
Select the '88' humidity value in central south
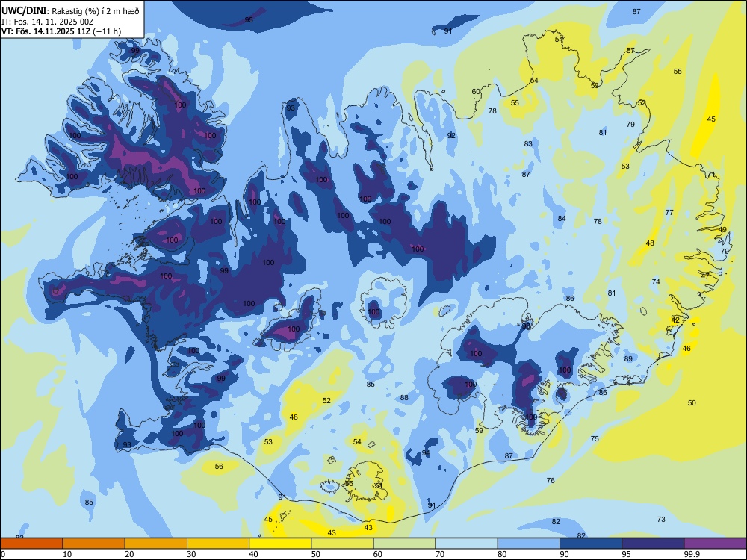click(404, 398)
